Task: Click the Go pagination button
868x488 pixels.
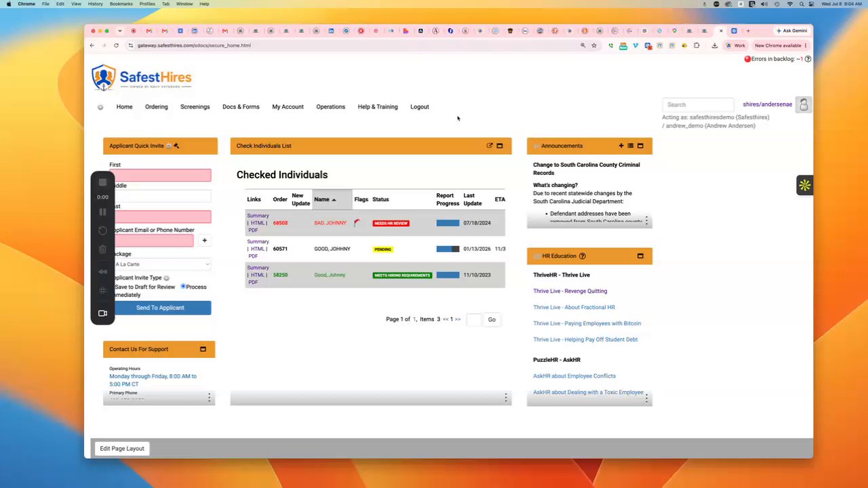Action: pos(492,319)
